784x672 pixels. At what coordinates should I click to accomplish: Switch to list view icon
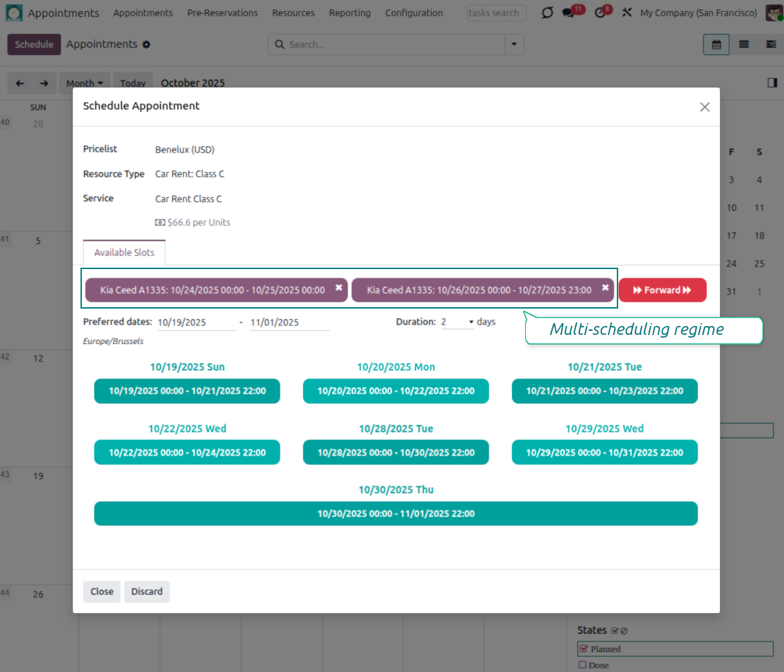(x=744, y=44)
